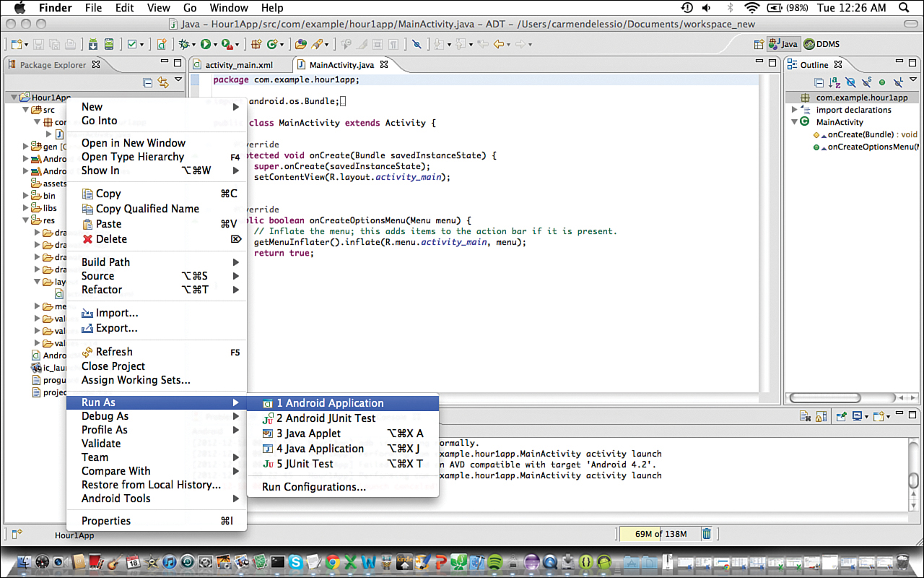
Task: Switch to the activity_main.xml editor tab
Action: [239, 65]
